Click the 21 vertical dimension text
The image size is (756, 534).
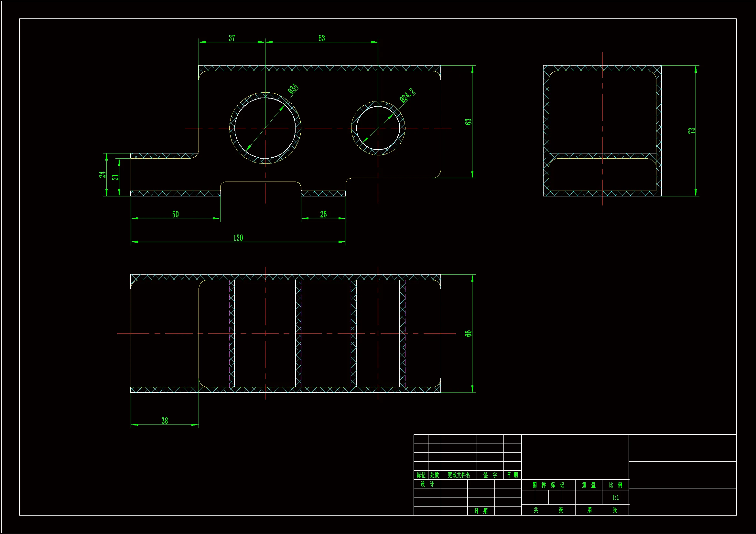click(115, 177)
